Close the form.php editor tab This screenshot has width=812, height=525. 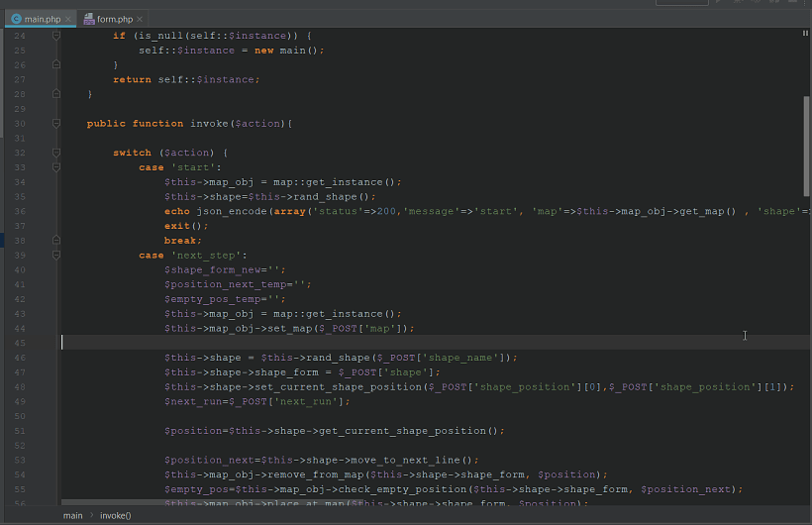pos(140,19)
